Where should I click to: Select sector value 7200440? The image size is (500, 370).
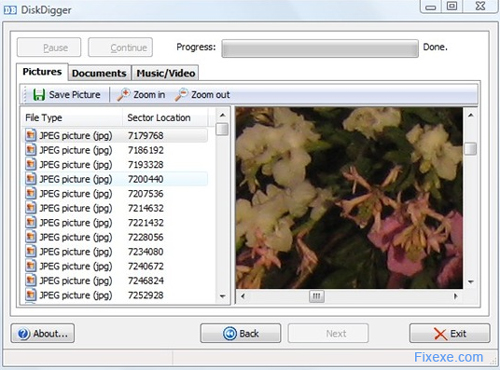click(x=146, y=179)
